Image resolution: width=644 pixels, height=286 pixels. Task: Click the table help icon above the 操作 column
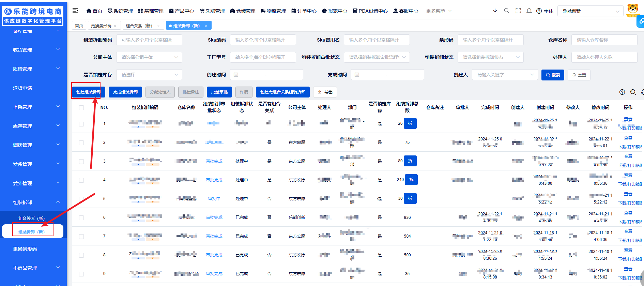[x=622, y=92]
